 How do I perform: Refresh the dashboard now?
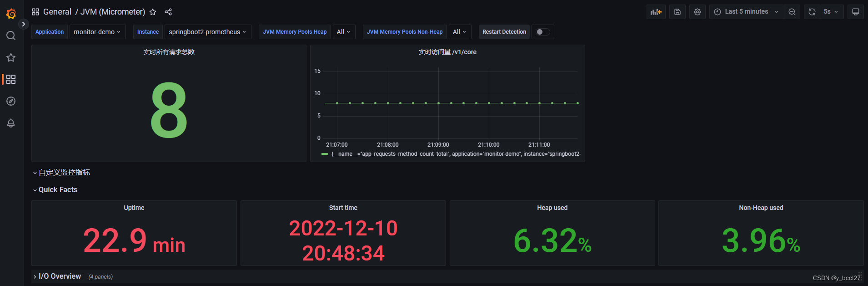812,12
